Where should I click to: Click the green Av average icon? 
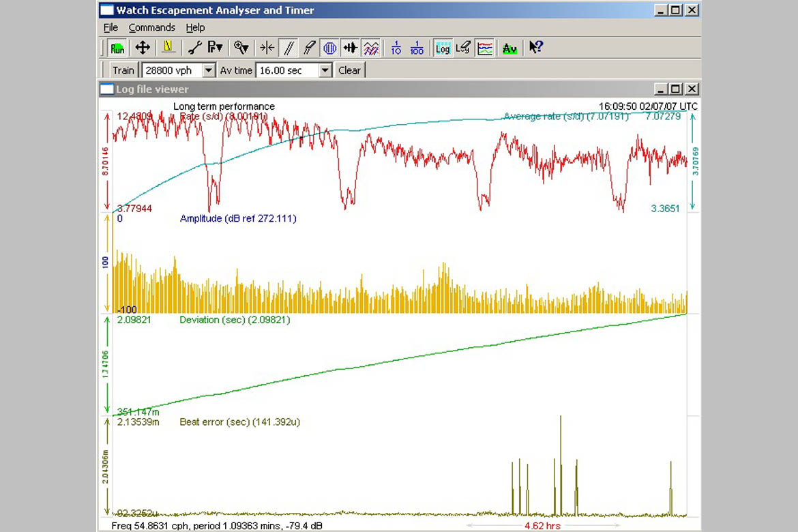[509, 48]
